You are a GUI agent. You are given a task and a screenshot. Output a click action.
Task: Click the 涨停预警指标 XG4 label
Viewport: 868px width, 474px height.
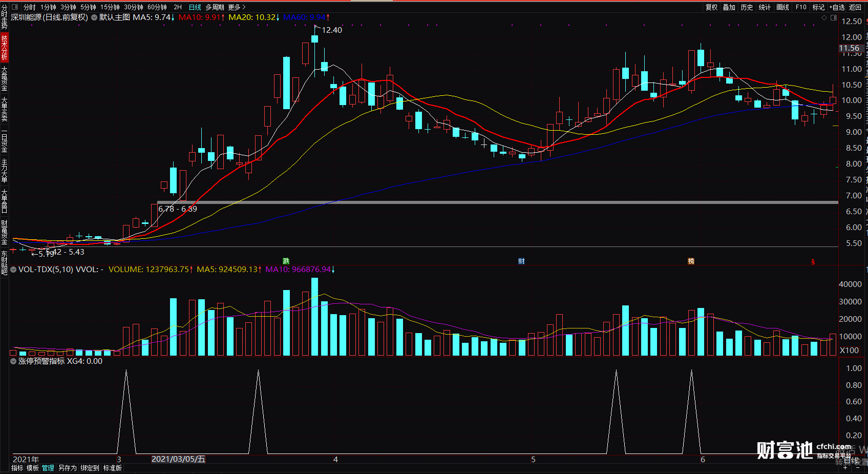60,361
